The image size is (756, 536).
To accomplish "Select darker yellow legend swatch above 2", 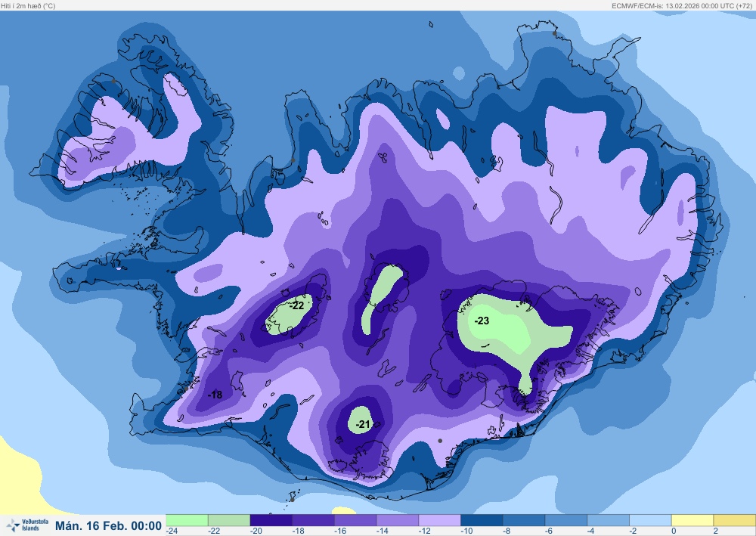I will coord(734,520).
